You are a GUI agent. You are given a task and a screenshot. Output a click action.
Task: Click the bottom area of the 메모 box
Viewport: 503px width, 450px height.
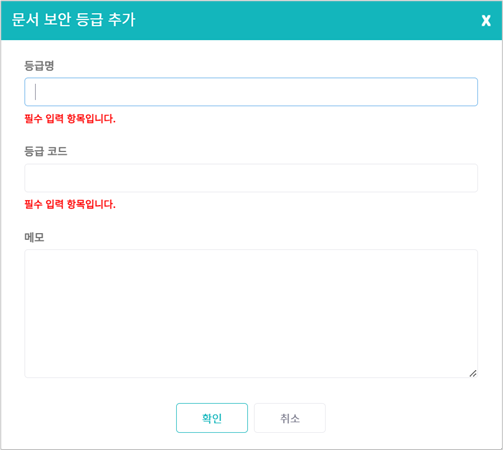[247, 367]
